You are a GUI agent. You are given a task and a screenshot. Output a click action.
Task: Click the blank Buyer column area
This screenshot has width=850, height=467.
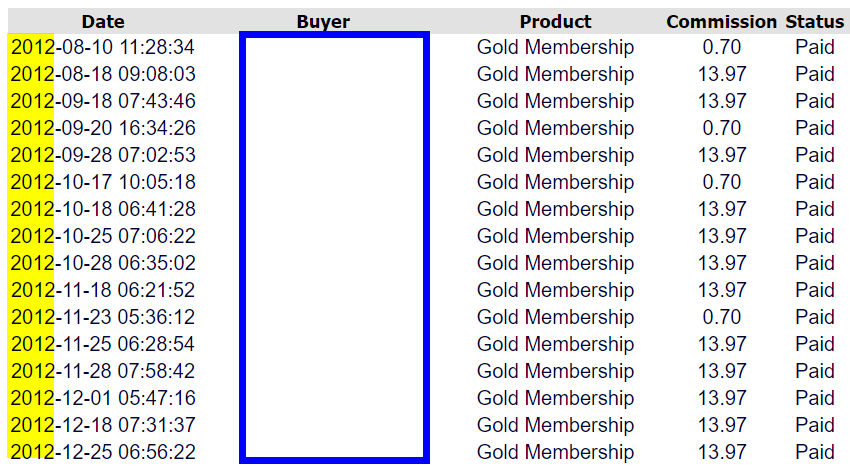pyautogui.click(x=334, y=248)
